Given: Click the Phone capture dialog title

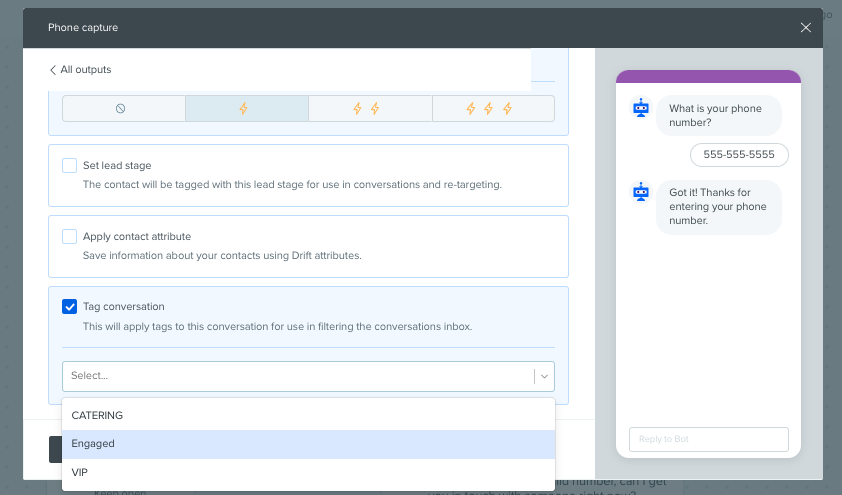Looking at the screenshot, I should (83, 27).
